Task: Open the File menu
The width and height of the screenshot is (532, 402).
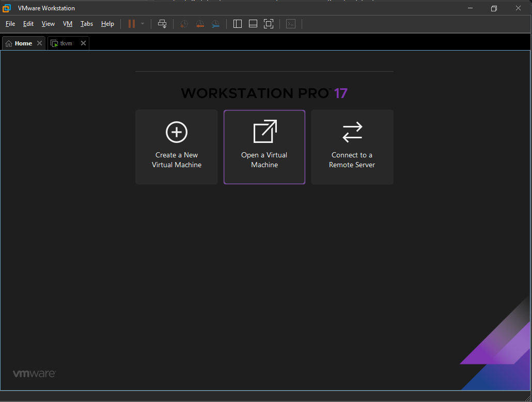Action: coord(10,24)
